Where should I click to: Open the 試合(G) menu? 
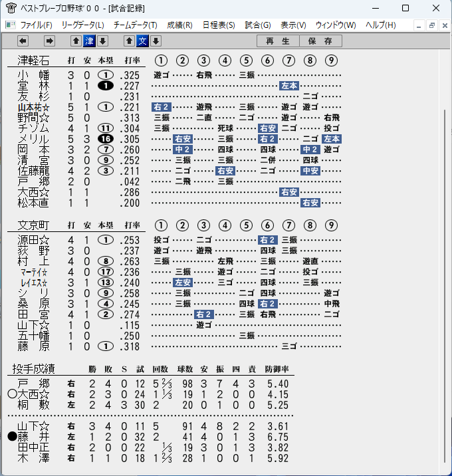[258, 25]
